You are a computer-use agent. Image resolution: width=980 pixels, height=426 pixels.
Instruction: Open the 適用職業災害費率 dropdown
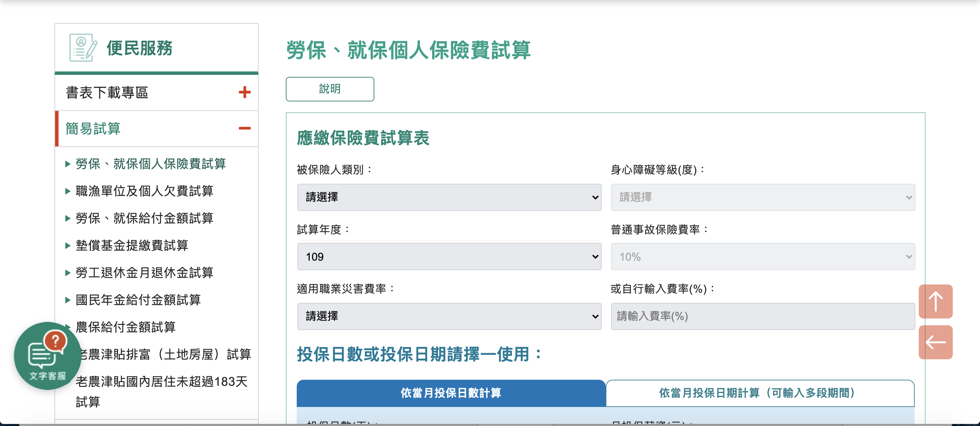click(449, 316)
